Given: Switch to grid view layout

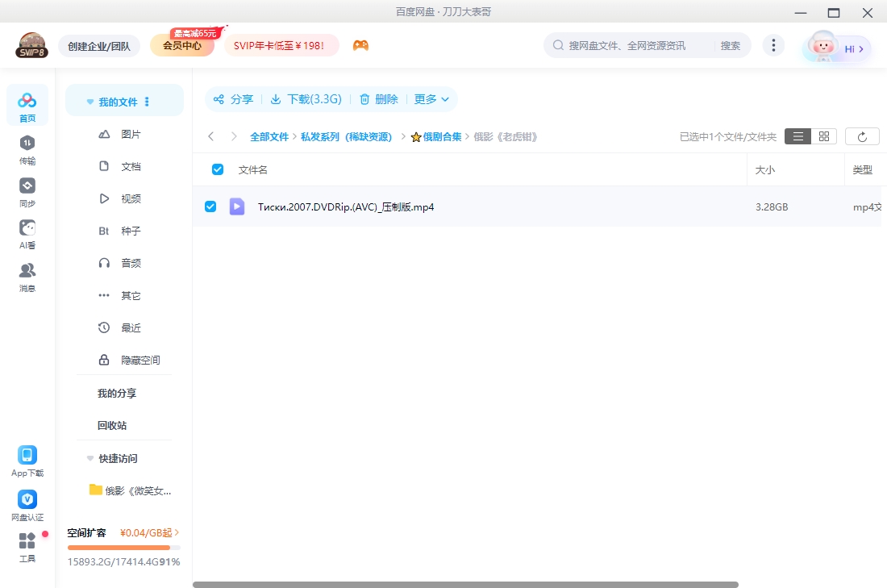Looking at the screenshot, I should click(823, 136).
